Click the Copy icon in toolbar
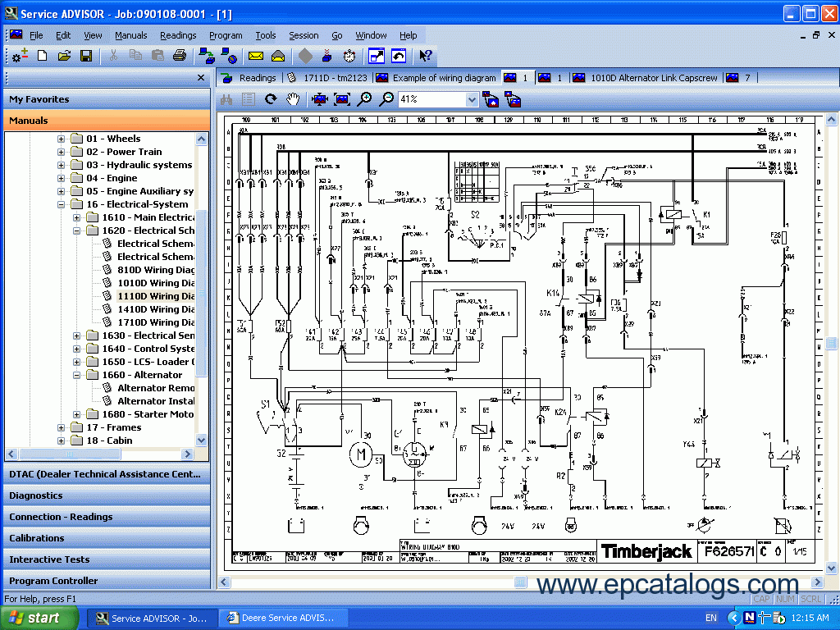840x630 pixels. coord(135,55)
